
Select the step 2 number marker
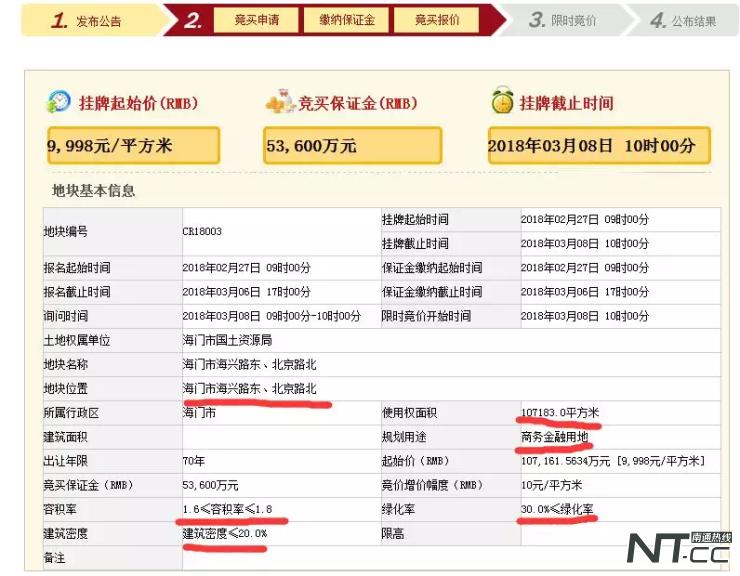coord(193,20)
